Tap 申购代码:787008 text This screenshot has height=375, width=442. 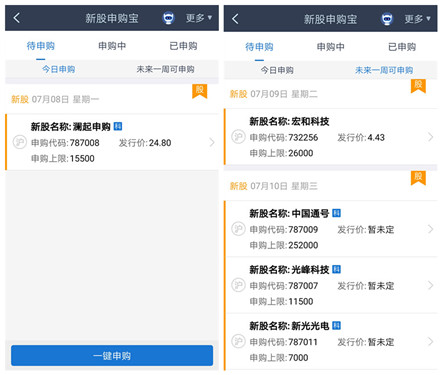[x=65, y=143]
